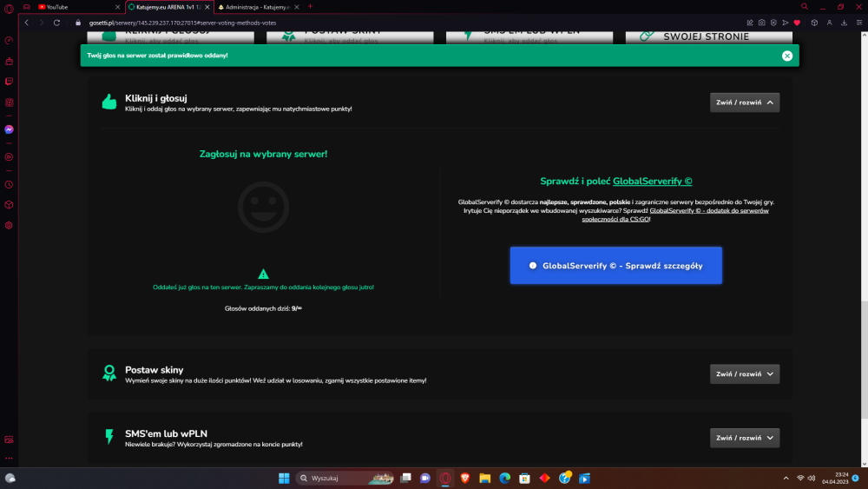This screenshot has height=489, width=868.
Task: Open Microsoft Store from the taskbar
Action: [525, 478]
